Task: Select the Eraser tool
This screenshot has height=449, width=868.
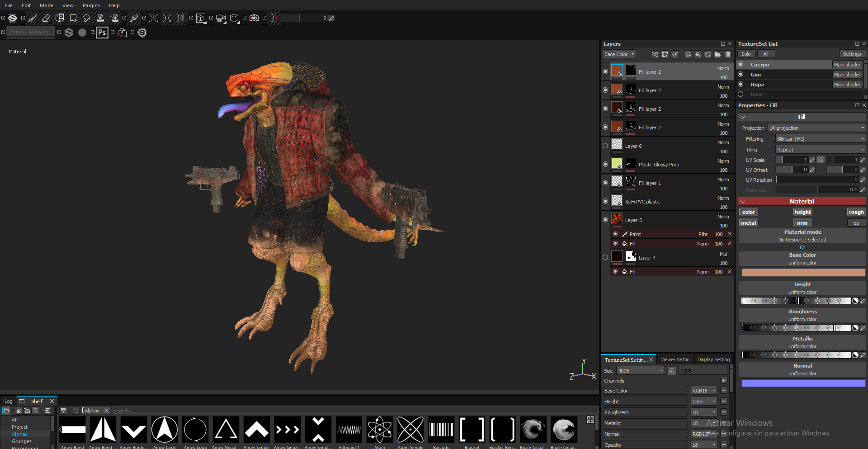Action: pyautogui.click(x=46, y=18)
